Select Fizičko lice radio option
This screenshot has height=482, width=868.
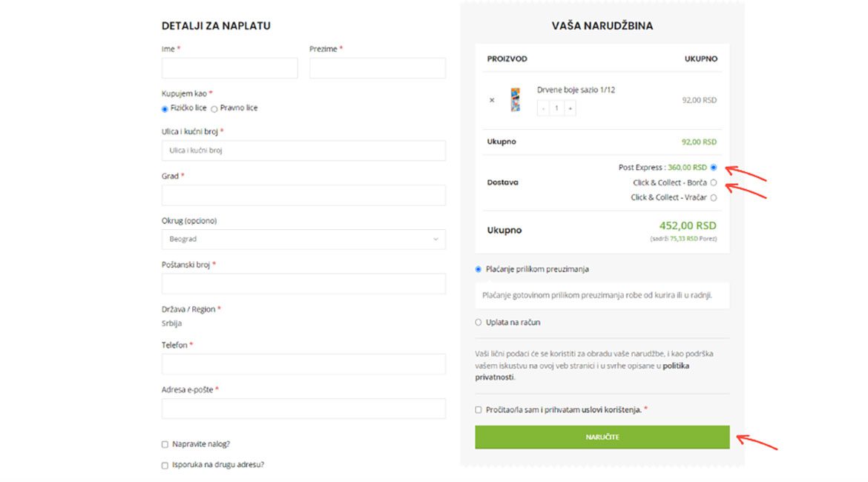[165, 108]
